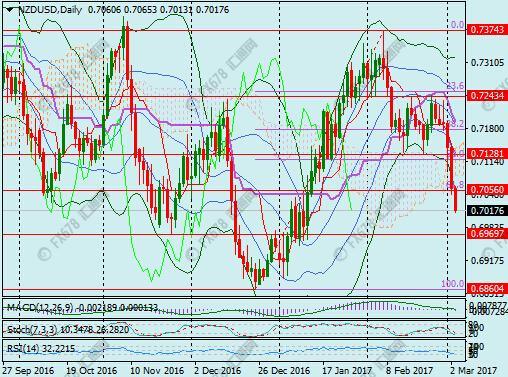Click the 26 Dec 2016 date label
508x377 pixels.
pos(284,370)
